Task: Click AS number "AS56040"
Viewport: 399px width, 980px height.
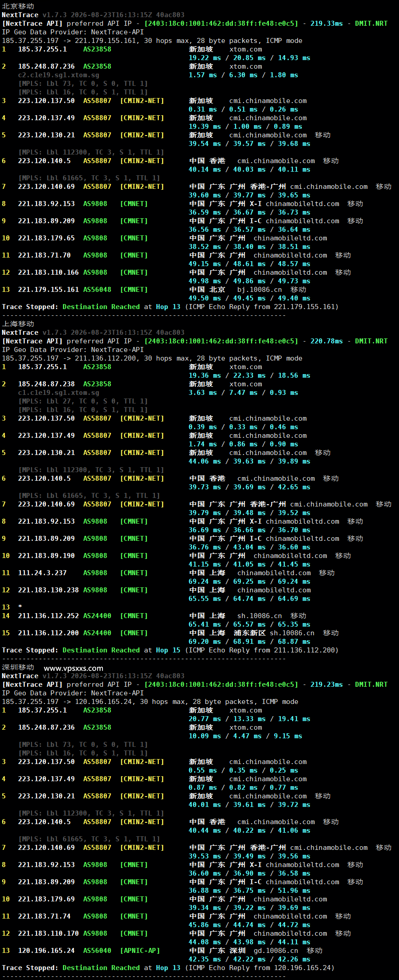Action: (x=97, y=951)
